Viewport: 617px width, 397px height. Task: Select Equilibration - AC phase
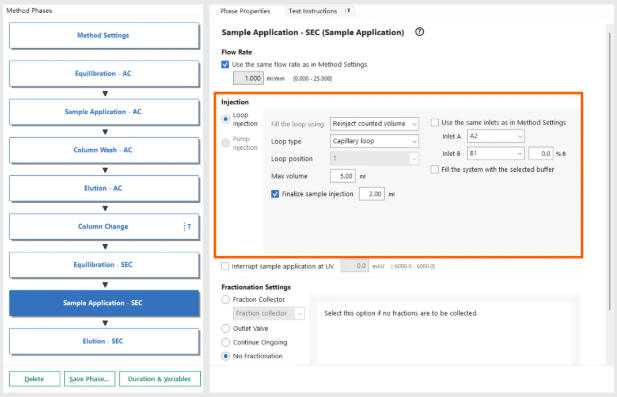click(104, 74)
